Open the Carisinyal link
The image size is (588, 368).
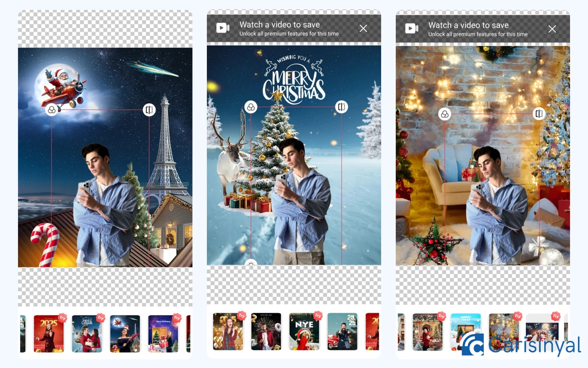click(x=529, y=346)
